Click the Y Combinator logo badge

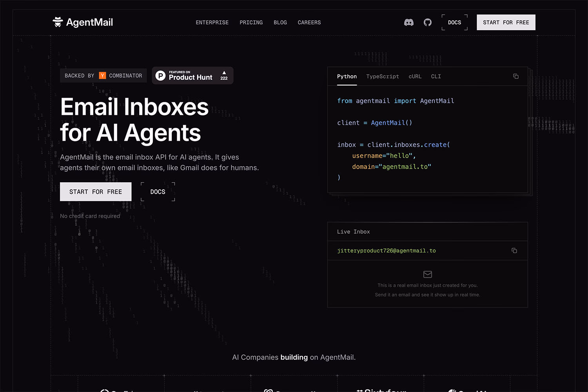102,75
